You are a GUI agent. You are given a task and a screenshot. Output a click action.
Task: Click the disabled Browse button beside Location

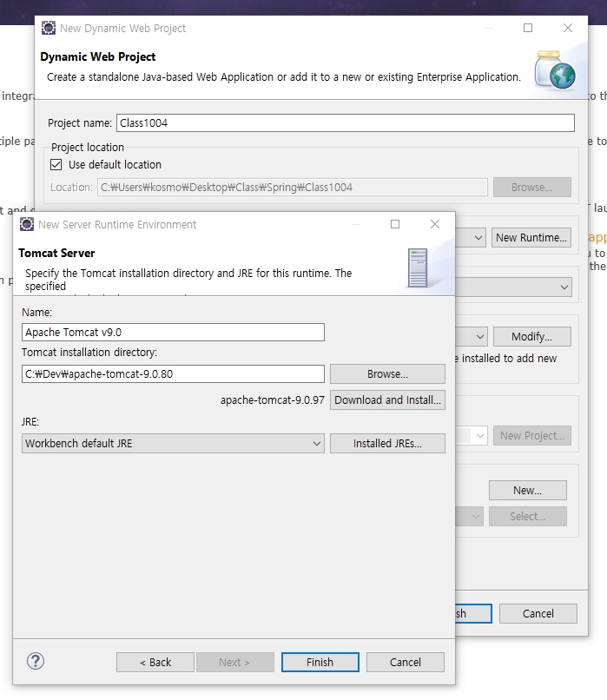(532, 188)
